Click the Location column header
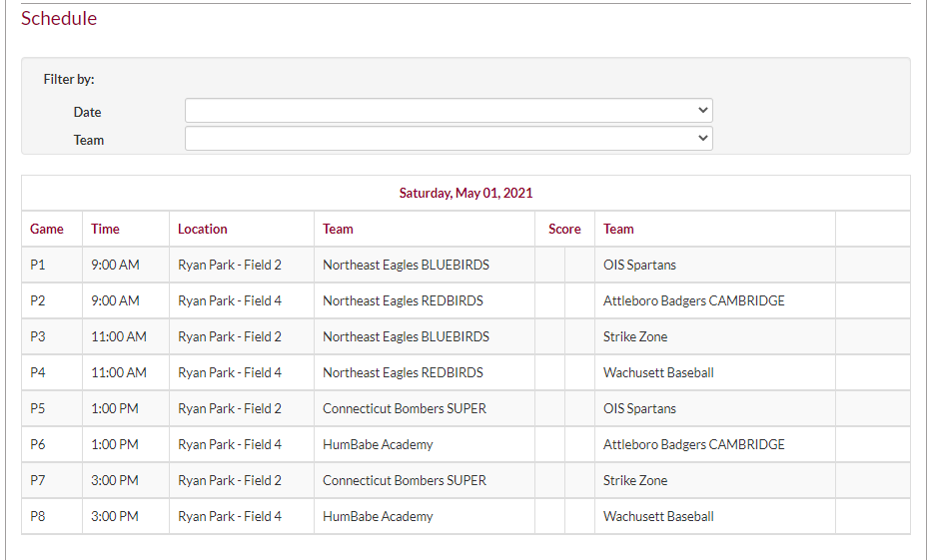This screenshot has width=927, height=560. [x=203, y=229]
